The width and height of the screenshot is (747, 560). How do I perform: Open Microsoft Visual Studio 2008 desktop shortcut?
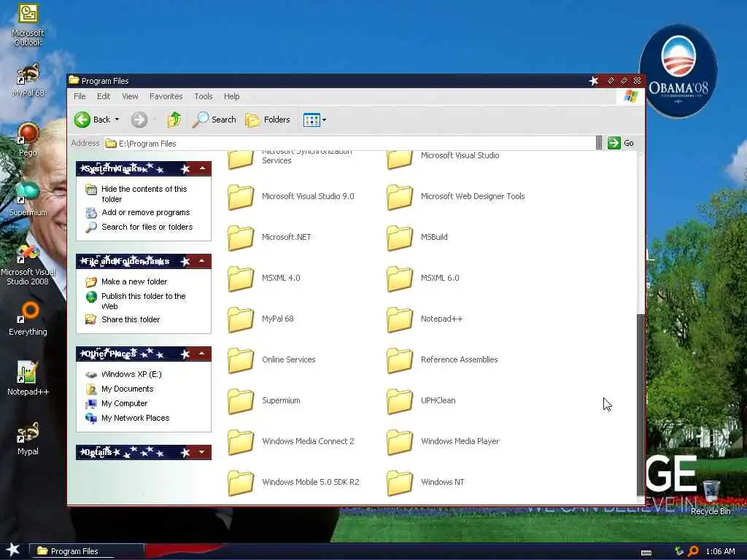click(28, 265)
